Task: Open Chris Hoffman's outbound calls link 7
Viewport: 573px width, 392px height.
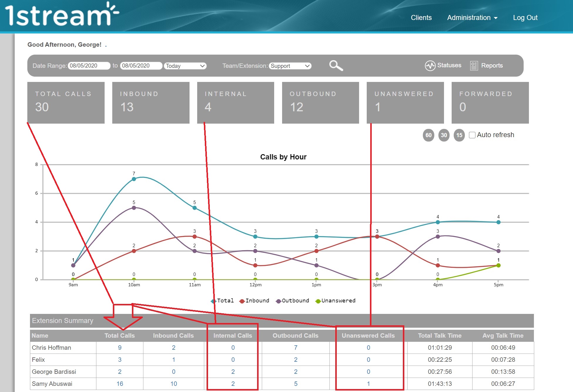Action: coord(296,348)
